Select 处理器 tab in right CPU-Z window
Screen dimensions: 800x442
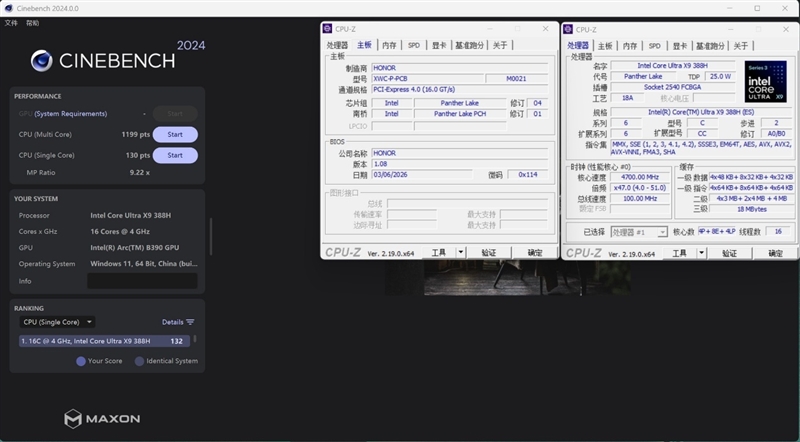[x=578, y=45]
